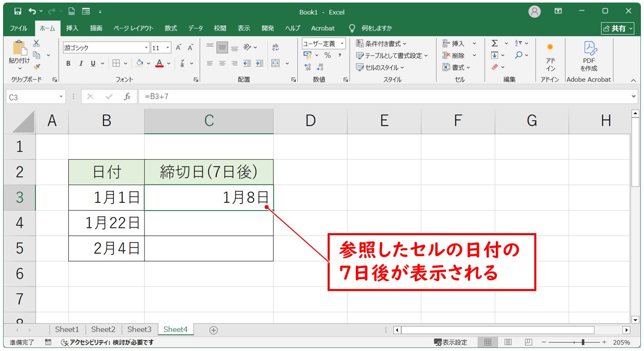Open the font size dropdown

coord(169,47)
